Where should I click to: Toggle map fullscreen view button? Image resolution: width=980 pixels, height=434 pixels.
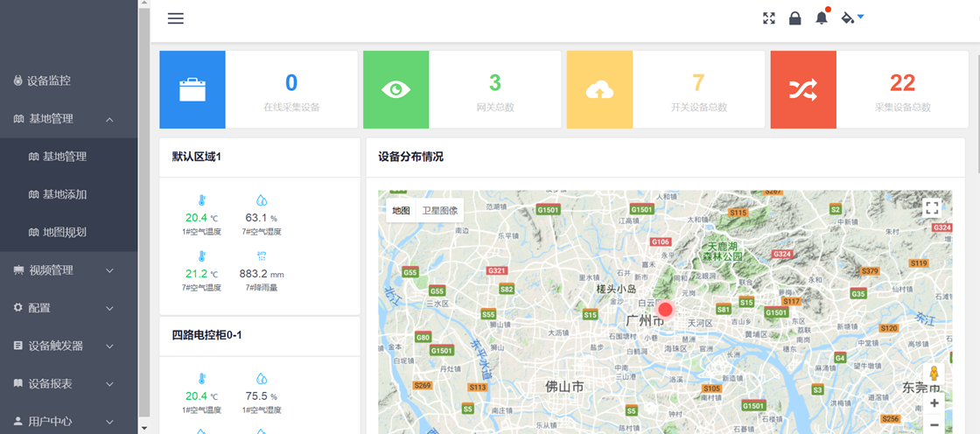click(x=932, y=208)
